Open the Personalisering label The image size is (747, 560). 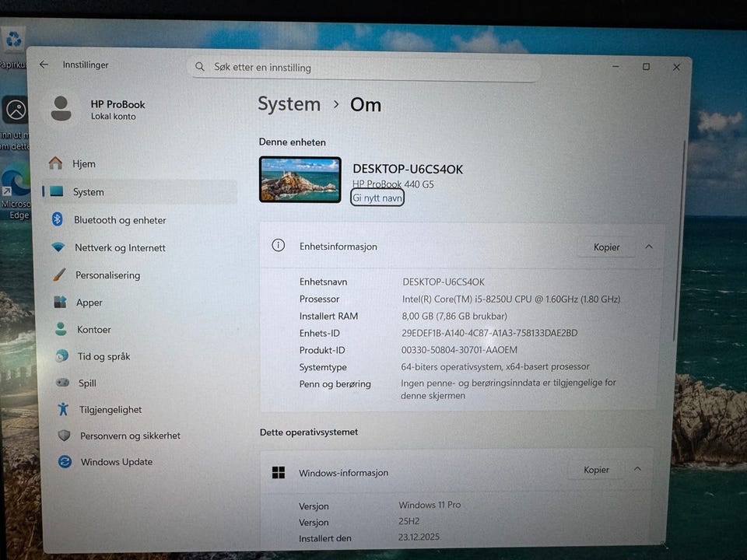pos(108,275)
